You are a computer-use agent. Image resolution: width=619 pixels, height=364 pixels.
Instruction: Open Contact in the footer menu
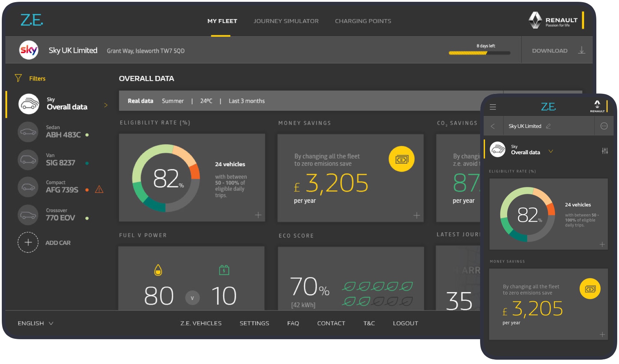331,323
